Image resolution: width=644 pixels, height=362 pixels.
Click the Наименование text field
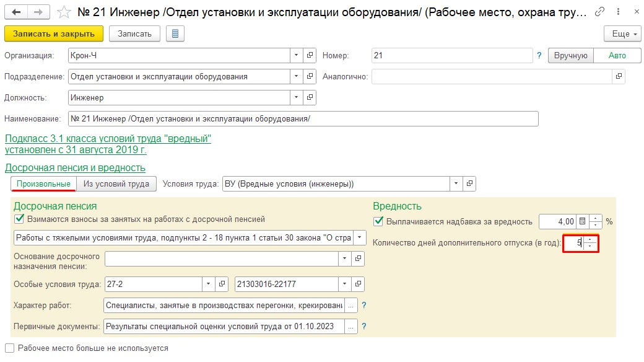point(302,118)
